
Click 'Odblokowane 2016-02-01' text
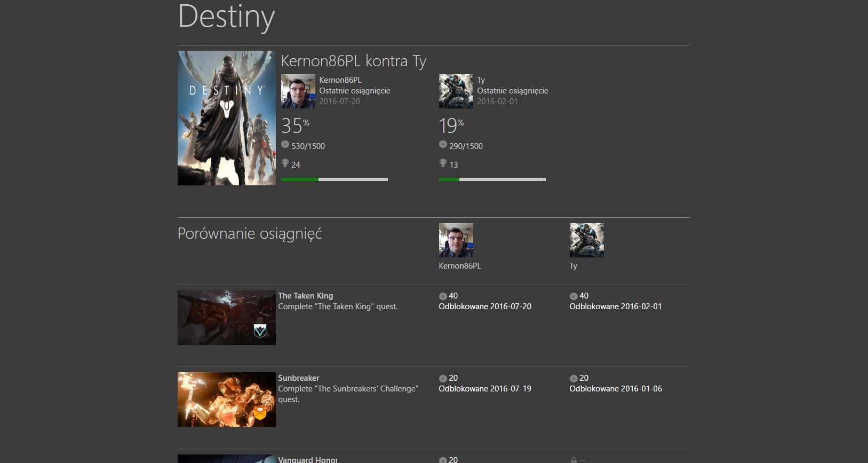pyautogui.click(x=616, y=307)
